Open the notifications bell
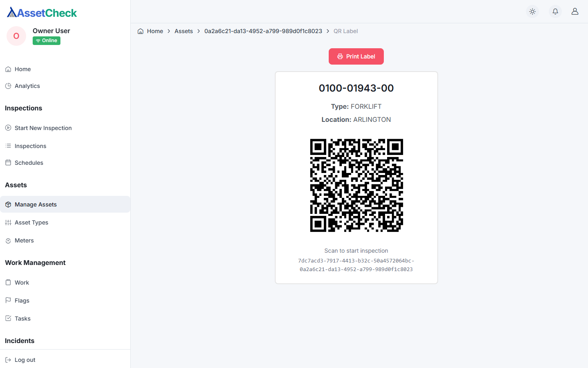Image resolution: width=588 pixels, height=368 pixels. 555,11
